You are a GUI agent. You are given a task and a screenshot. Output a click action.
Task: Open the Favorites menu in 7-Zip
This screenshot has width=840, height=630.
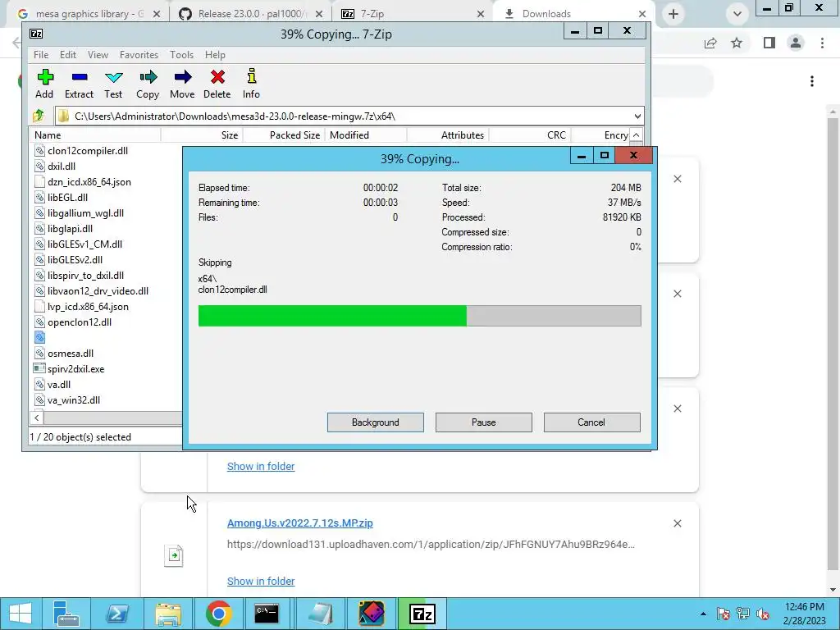[x=139, y=55]
